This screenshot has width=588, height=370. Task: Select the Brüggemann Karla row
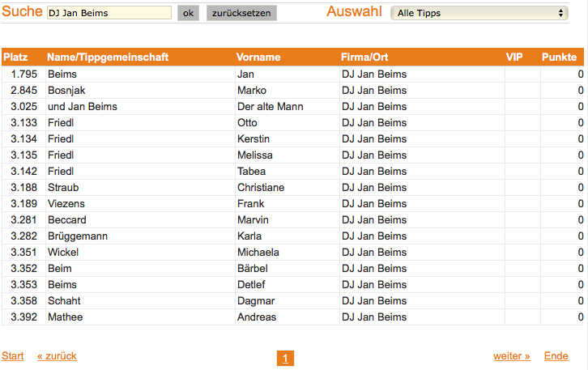(x=293, y=236)
